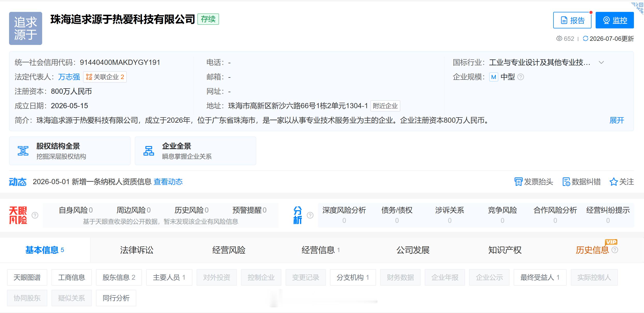Open 经营纠纷提示 item

608,215
